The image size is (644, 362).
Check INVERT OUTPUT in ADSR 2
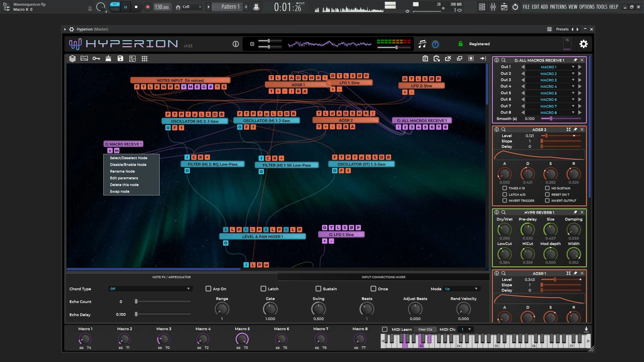pyautogui.click(x=547, y=200)
